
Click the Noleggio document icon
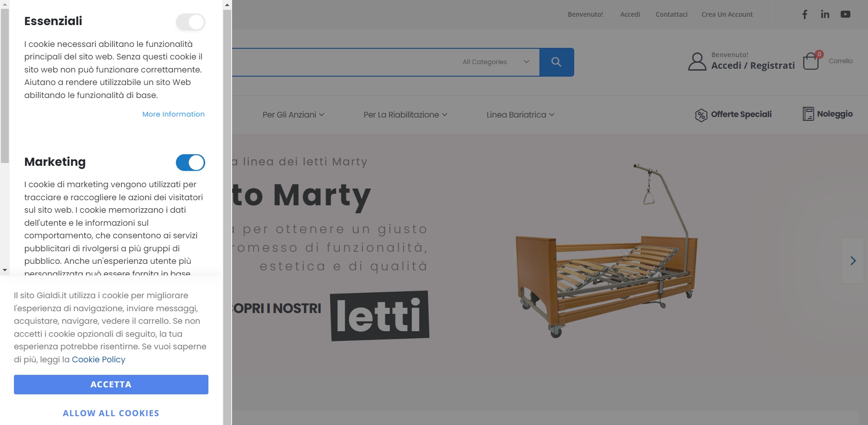(808, 114)
